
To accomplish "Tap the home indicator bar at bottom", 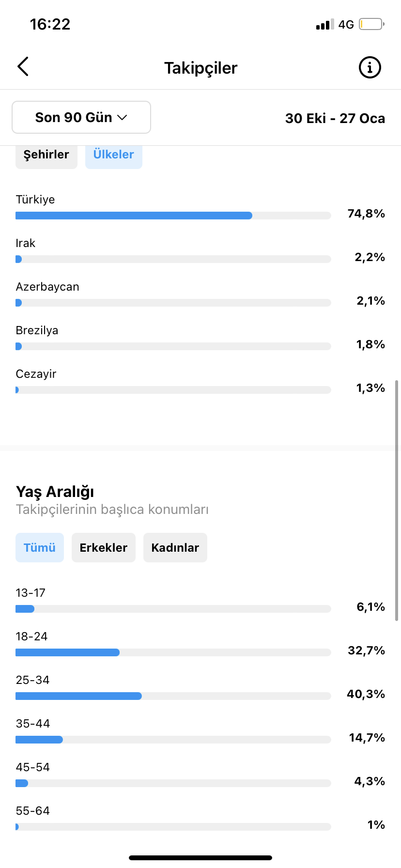I will pos(200,858).
